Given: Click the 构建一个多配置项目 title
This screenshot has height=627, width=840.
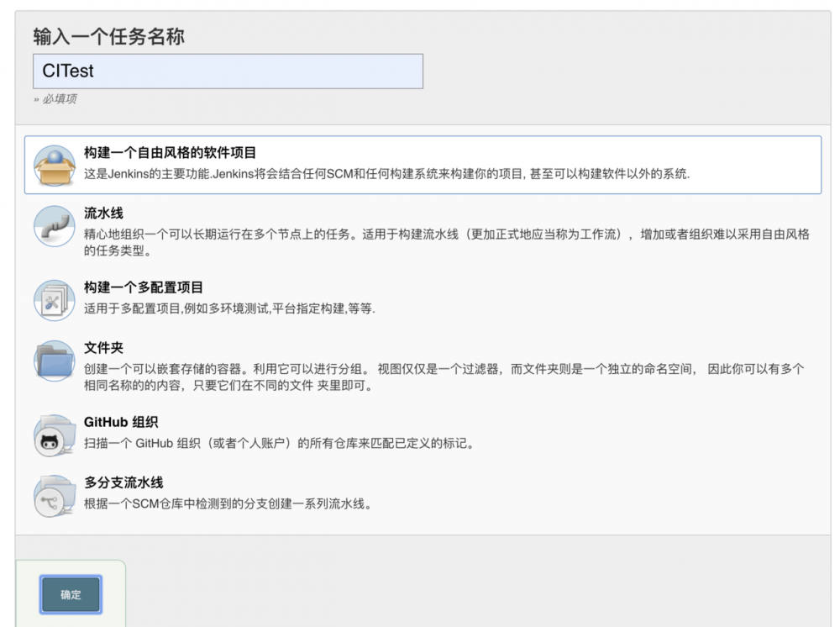Looking at the screenshot, I should [144, 287].
